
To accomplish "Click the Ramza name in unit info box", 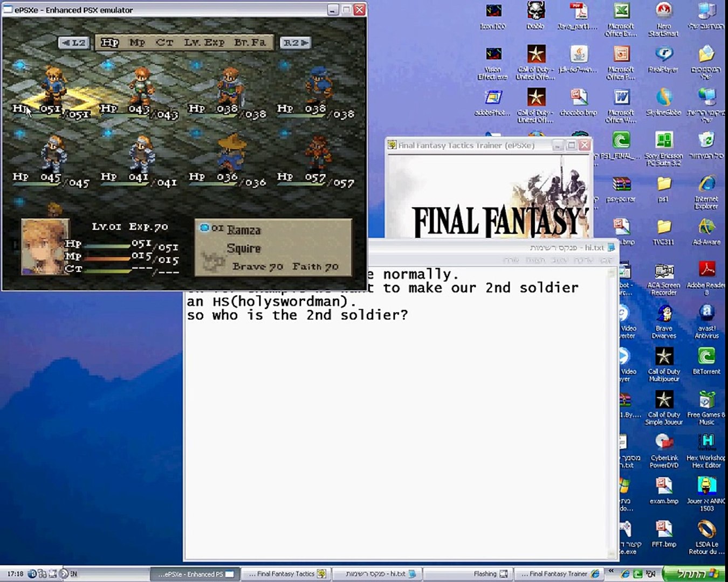I will (244, 230).
